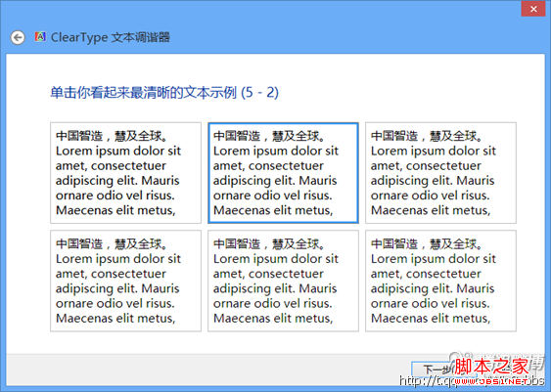
Task: Select the bottom-middle text sample
Action: [283, 281]
